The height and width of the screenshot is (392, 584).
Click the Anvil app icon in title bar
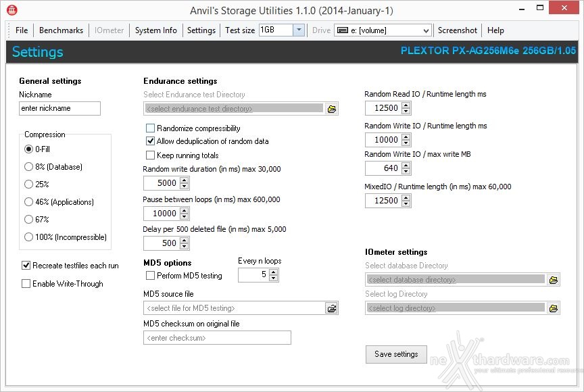click(11, 10)
